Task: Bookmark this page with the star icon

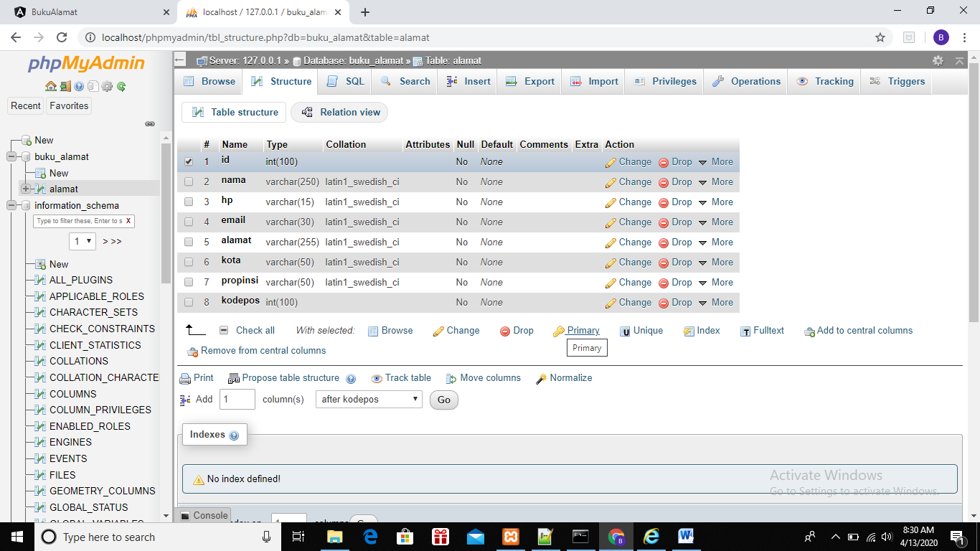Action: point(880,37)
